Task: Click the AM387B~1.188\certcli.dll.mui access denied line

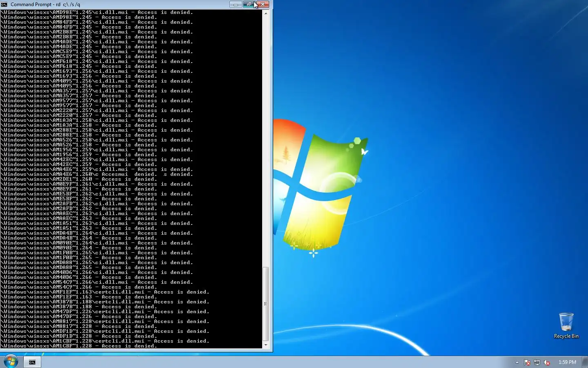Action: pyautogui.click(x=105, y=302)
